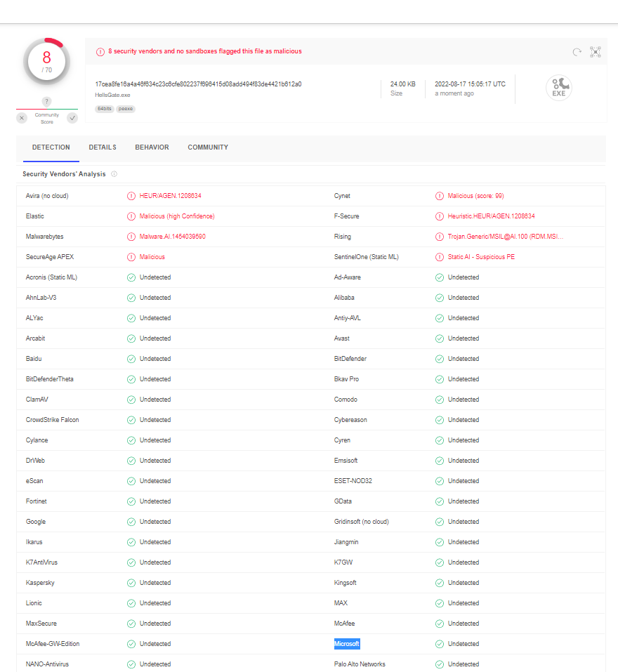
Task: Click the McAfee-GW-Edition vendor name
Action: (x=53, y=644)
